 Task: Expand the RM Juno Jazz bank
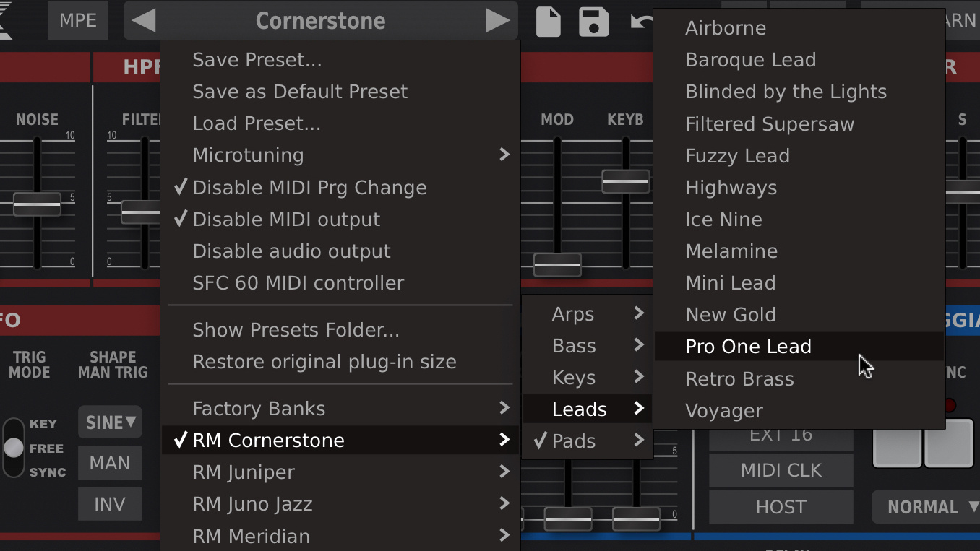340,504
